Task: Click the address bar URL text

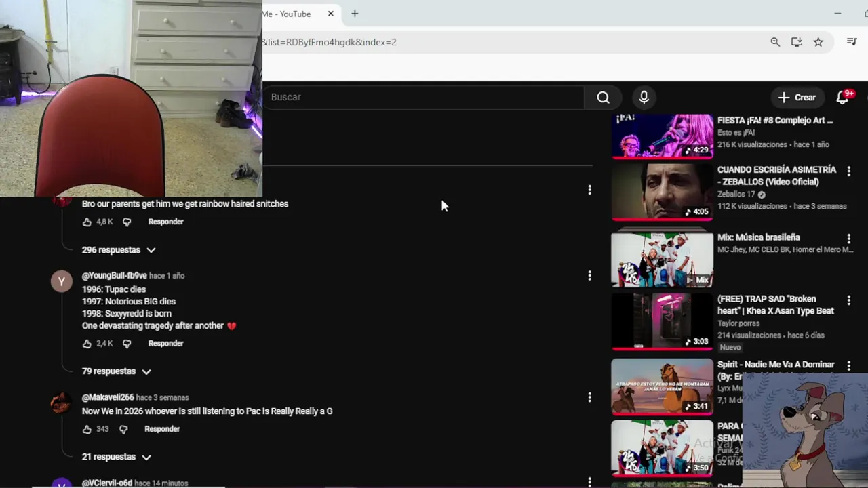Action: point(330,42)
